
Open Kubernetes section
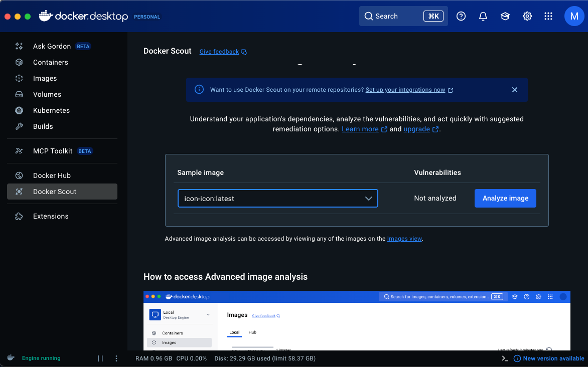point(62,111)
